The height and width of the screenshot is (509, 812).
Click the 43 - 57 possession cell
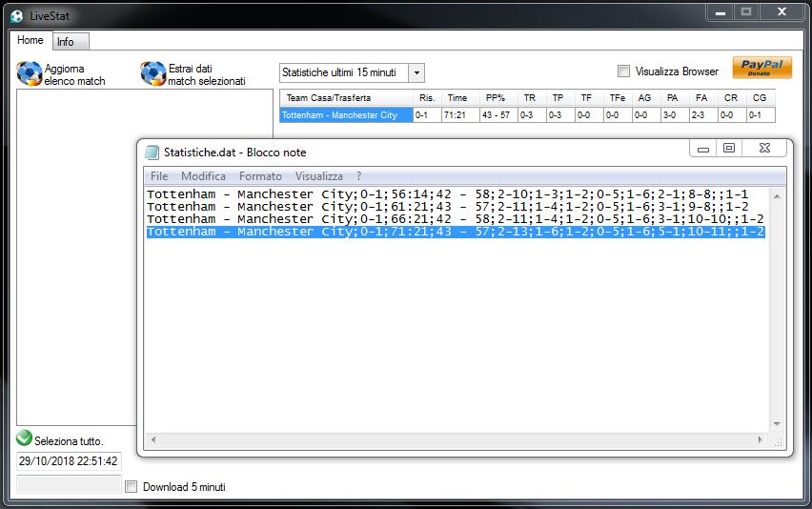[499, 115]
